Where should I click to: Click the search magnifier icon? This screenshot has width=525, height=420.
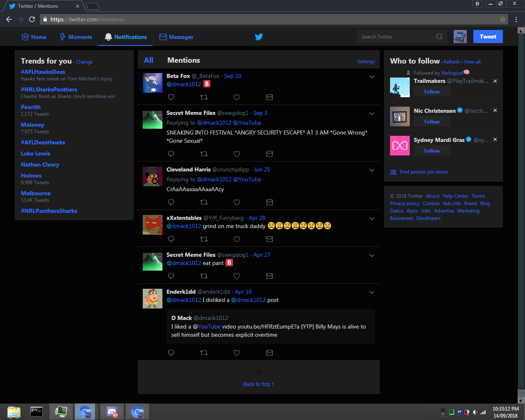pos(439,37)
